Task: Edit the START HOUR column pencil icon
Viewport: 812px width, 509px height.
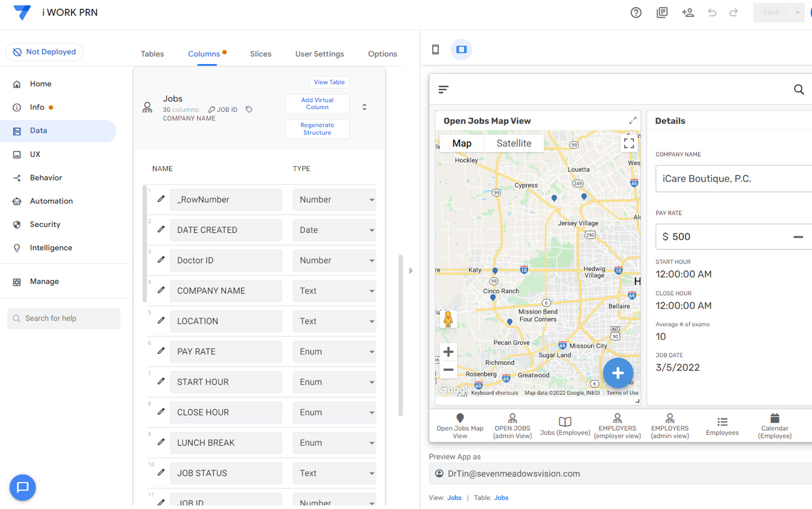Action: [161, 381]
